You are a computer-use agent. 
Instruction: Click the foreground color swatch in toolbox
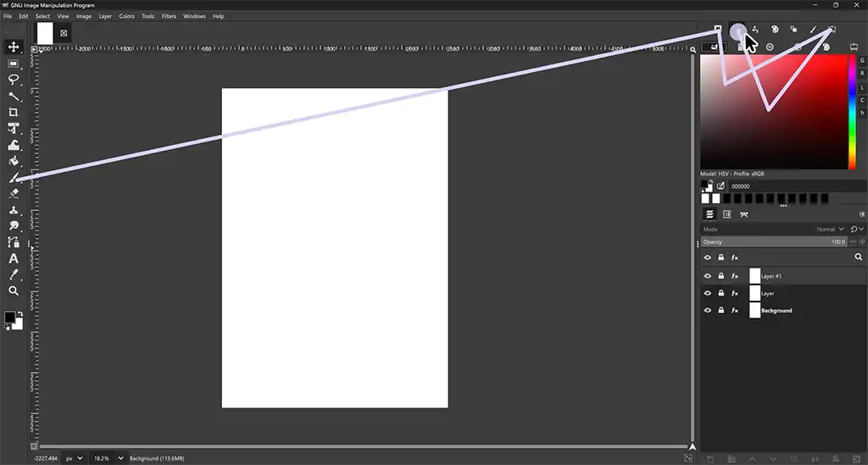10,317
